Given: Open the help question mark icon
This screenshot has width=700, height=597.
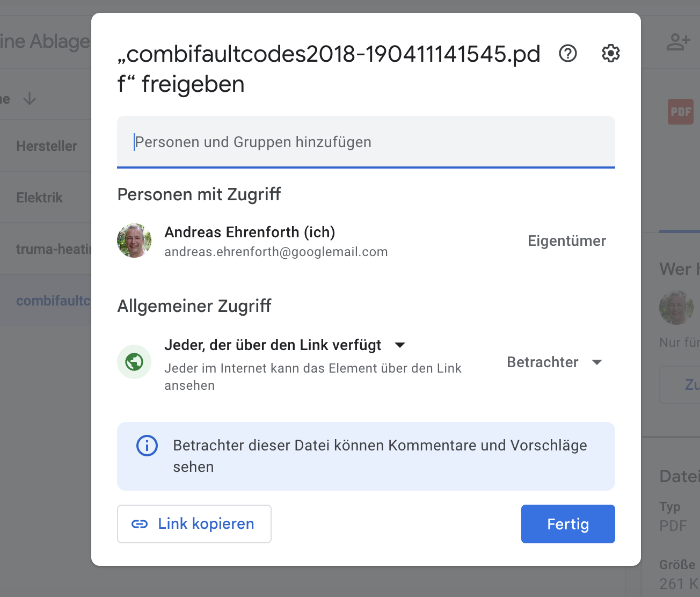Looking at the screenshot, I should (x=567, y=54).
